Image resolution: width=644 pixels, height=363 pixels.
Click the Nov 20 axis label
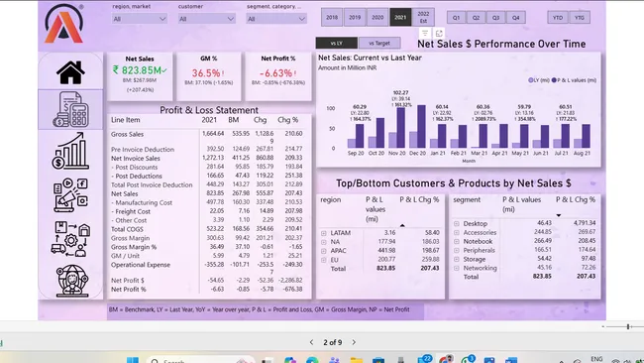pos(396,153)
